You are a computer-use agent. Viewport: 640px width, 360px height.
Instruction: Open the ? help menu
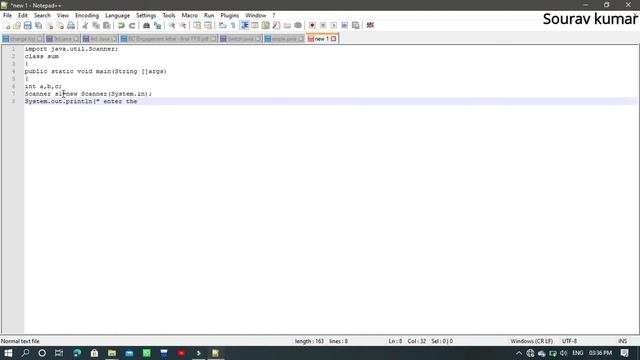pos(273,16)
